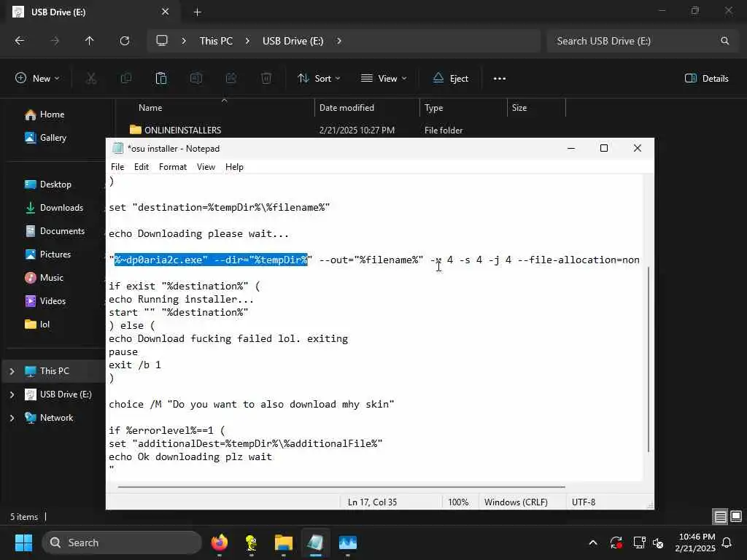Open a new Explorer tab with plus

pos(197,12)
